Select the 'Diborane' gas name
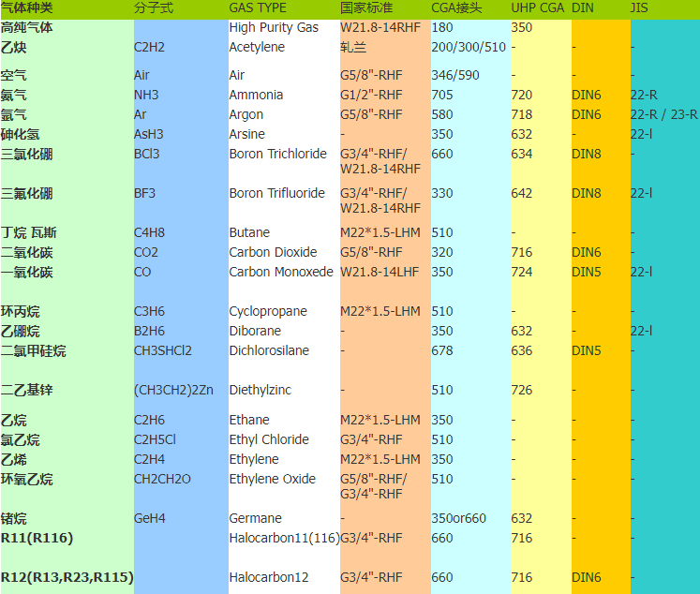The width and height of the screenshot is (700, 594). click(255, 331)
